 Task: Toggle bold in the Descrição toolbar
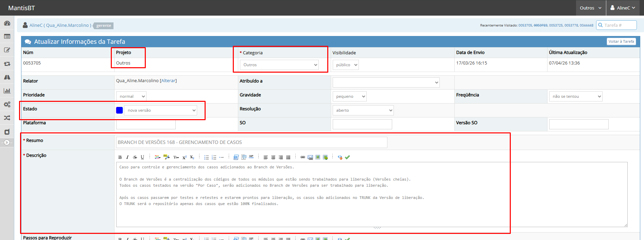tap(120, 157)
